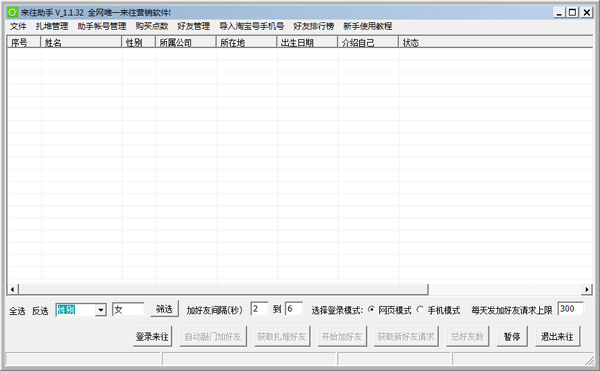The width and height of the screenshot is (600, 371).
Task: Click the 出生日期 column header
Action: [x=307, y=42]
